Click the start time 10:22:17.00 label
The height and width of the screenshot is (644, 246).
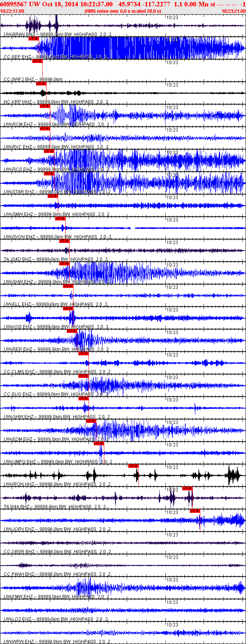click(12, 11)
